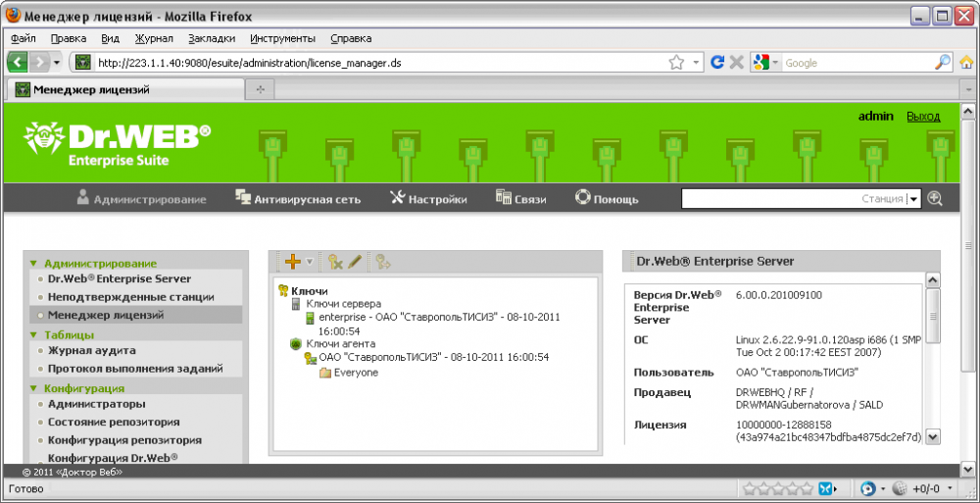The image size is (980, 503).
Task: Select the ОАО agent key entry
Action: click(434, 358)
